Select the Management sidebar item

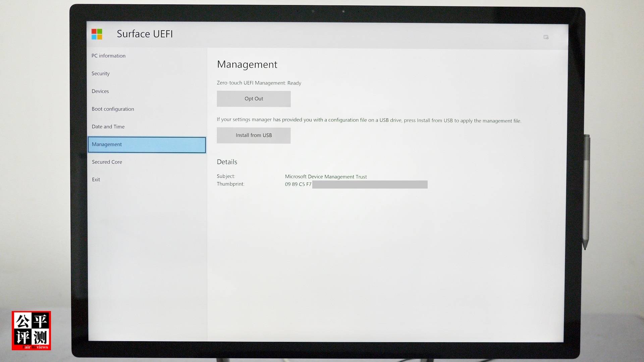[147, 145]
